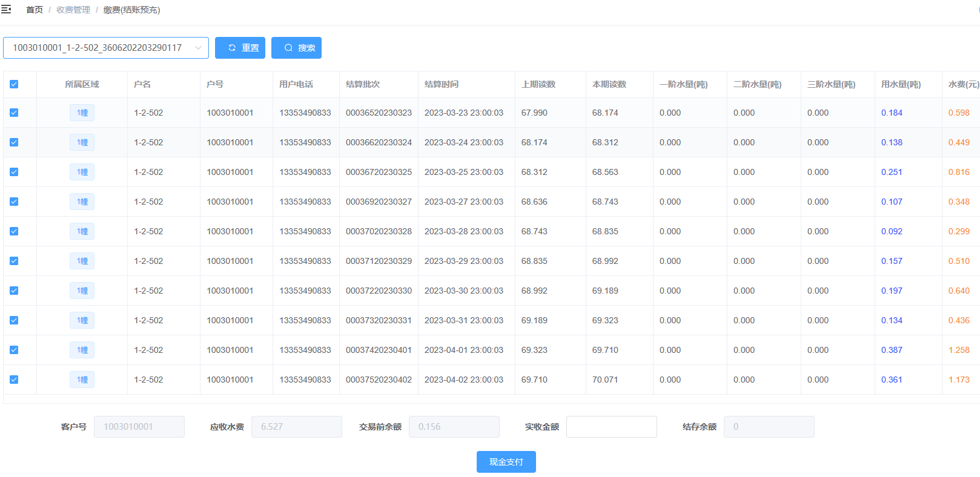Uncheck the row with batch 00037520230402
Image resolution: width=980 pixels, height=477 pixels.
point(14,380)
